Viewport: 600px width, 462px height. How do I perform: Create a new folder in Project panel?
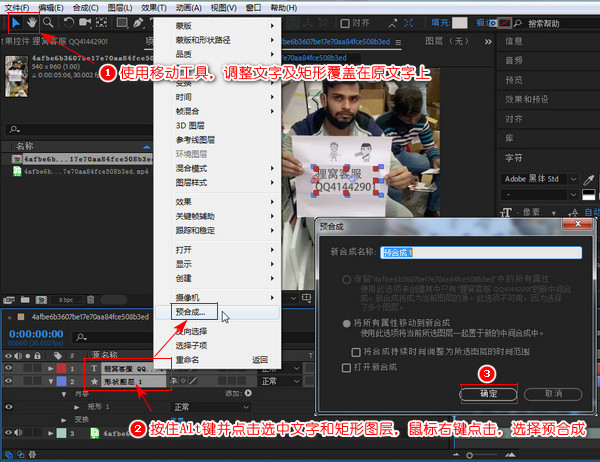pos(25,300)
